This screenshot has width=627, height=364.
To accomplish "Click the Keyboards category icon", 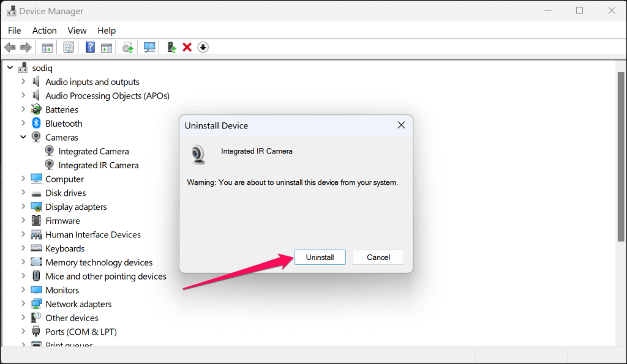I will tap(36, 248).
